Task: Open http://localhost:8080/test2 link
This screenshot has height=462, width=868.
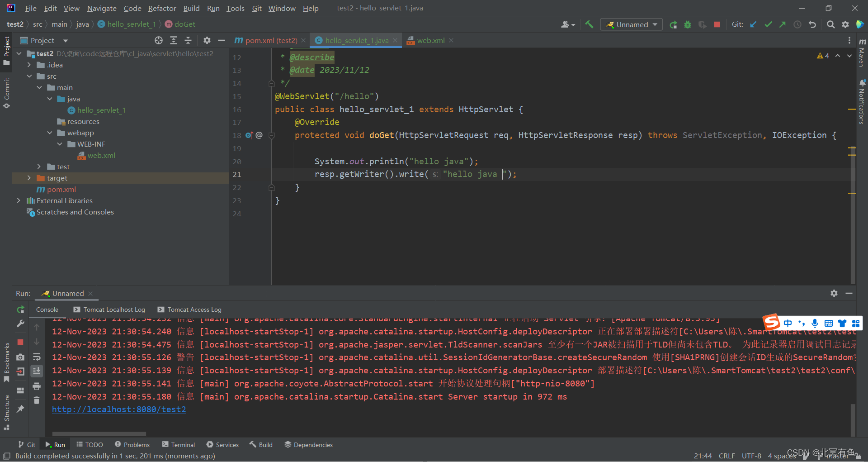Action: 119,409
